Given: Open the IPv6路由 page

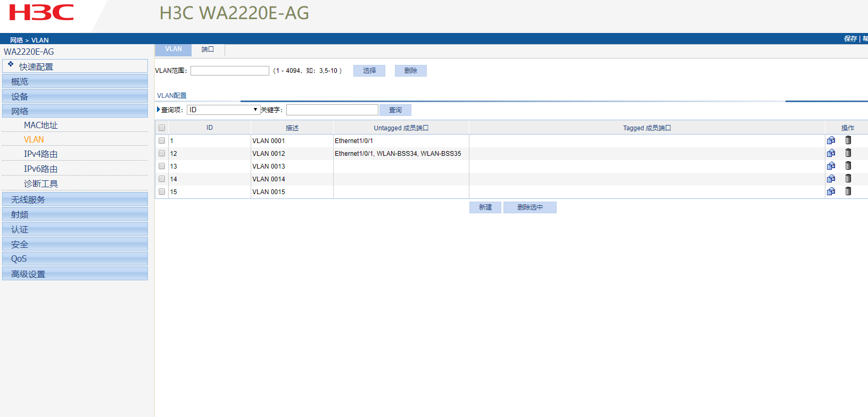Looking at the screenshot, I should pyautogui.click(x=41, y=169).
